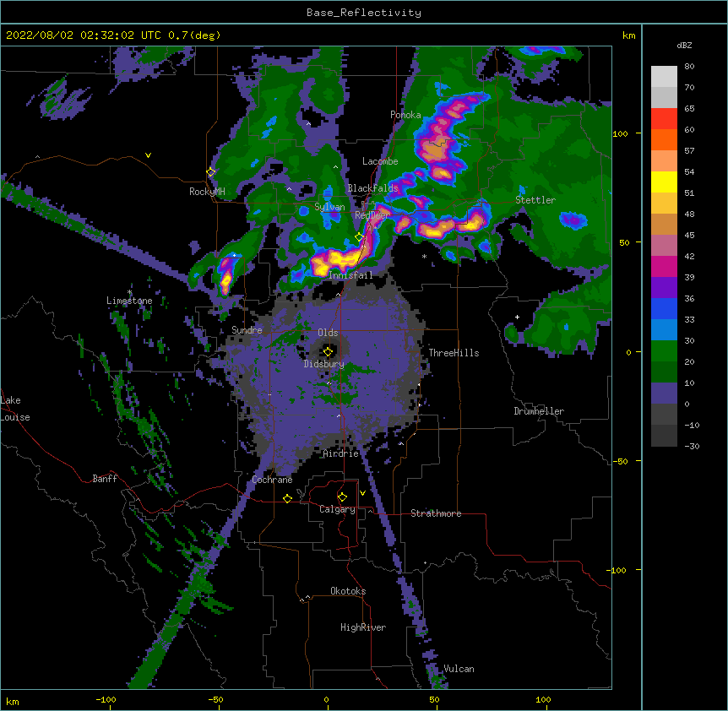Image resolution: width=728 pixels, height=711 pixels.
Task: Click the Stettler city label
Action: coord(535,200)
